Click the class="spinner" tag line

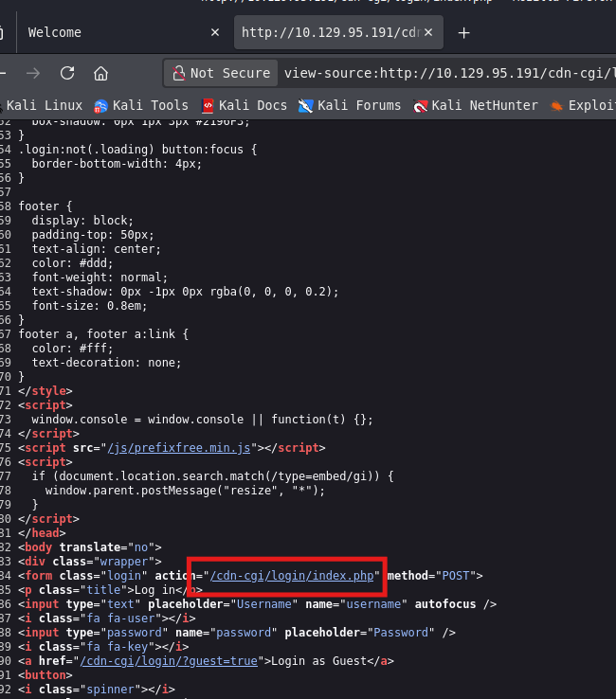(97, 690)
